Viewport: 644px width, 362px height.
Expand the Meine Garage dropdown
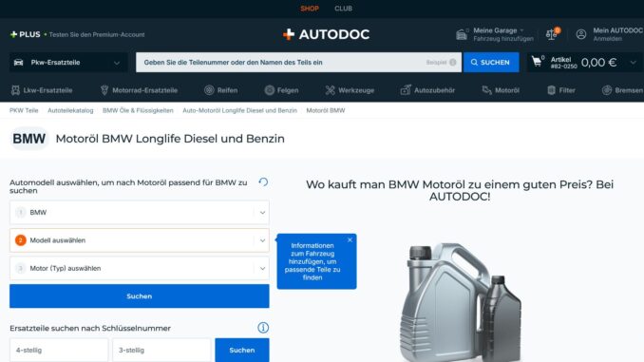pyautogui.click(x=522, y=30)
